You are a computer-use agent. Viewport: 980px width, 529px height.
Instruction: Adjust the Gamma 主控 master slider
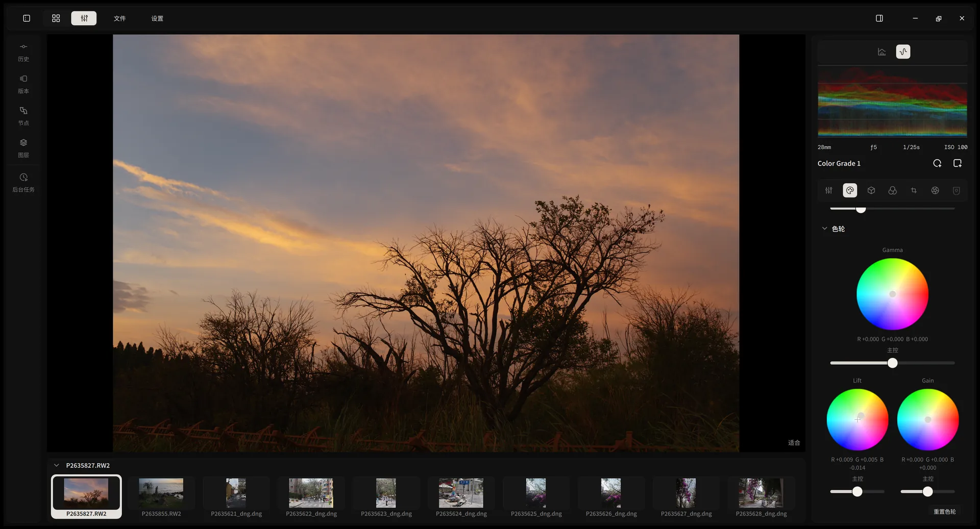coord(892,363)
